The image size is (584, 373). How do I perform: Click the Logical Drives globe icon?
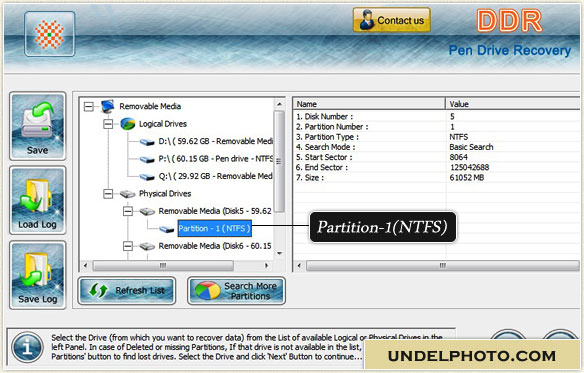point(128,124)
